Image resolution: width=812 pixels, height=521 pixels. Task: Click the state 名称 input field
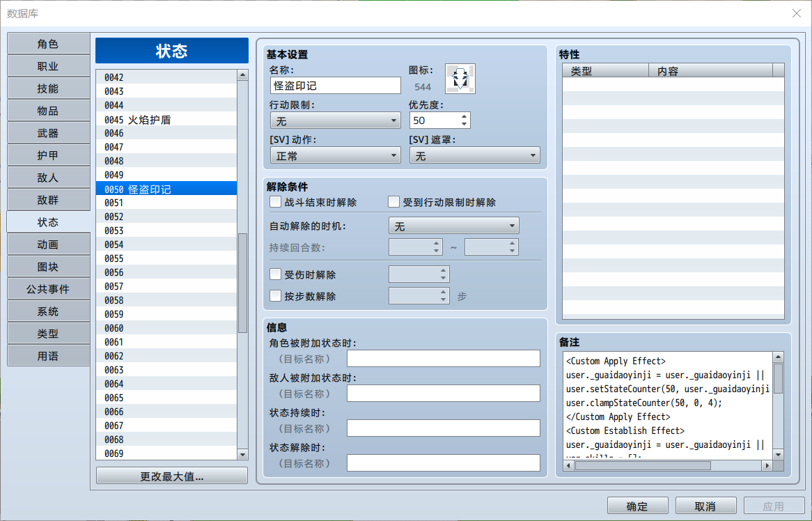(335, 86)
